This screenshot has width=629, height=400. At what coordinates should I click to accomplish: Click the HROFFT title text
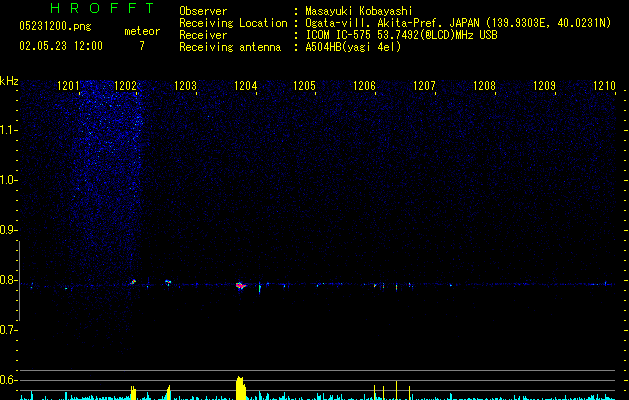pos(102,8)
